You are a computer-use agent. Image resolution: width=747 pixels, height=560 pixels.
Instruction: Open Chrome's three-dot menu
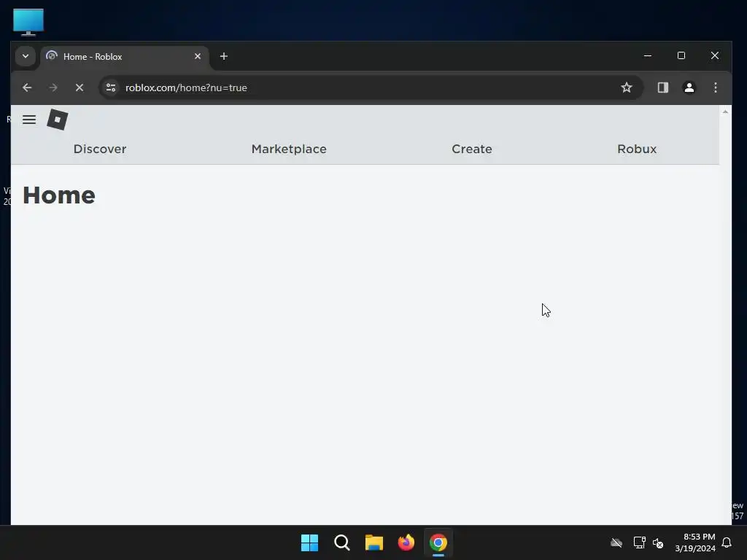715,87
